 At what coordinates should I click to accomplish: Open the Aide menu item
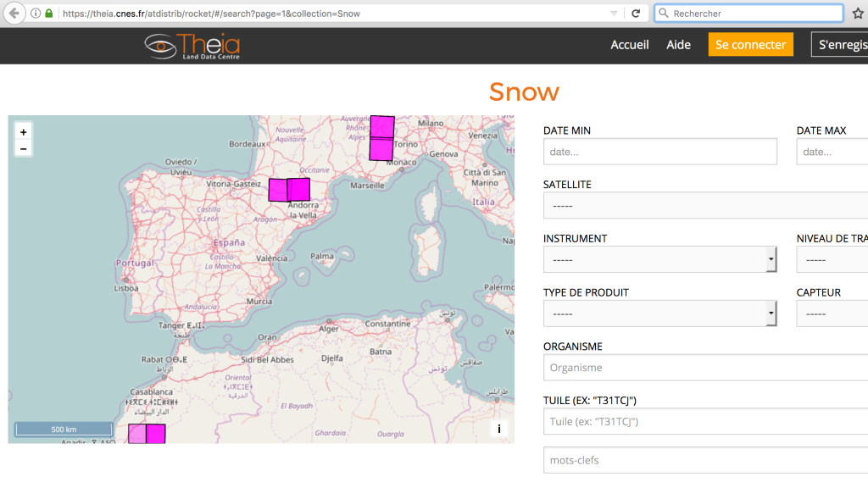pos(678,45)
